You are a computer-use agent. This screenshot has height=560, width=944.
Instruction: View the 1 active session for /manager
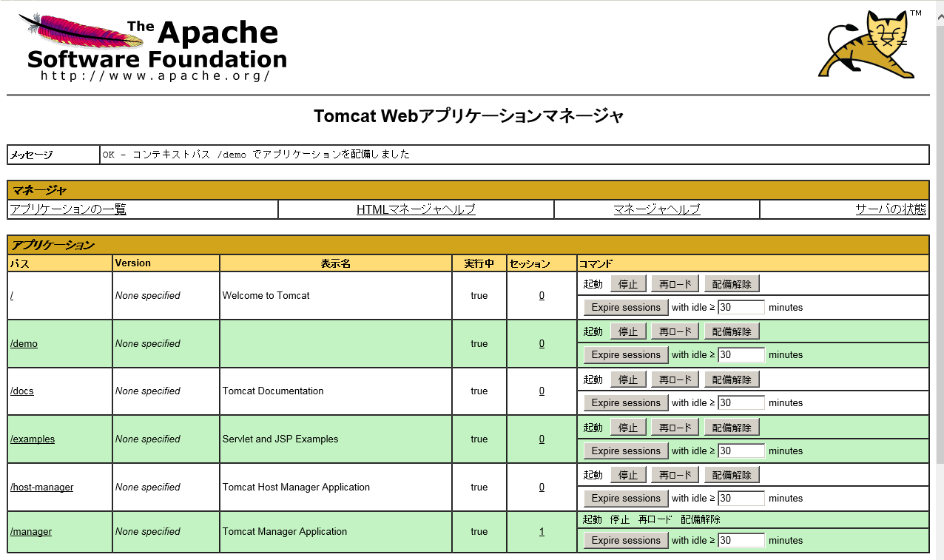[541, 531]
